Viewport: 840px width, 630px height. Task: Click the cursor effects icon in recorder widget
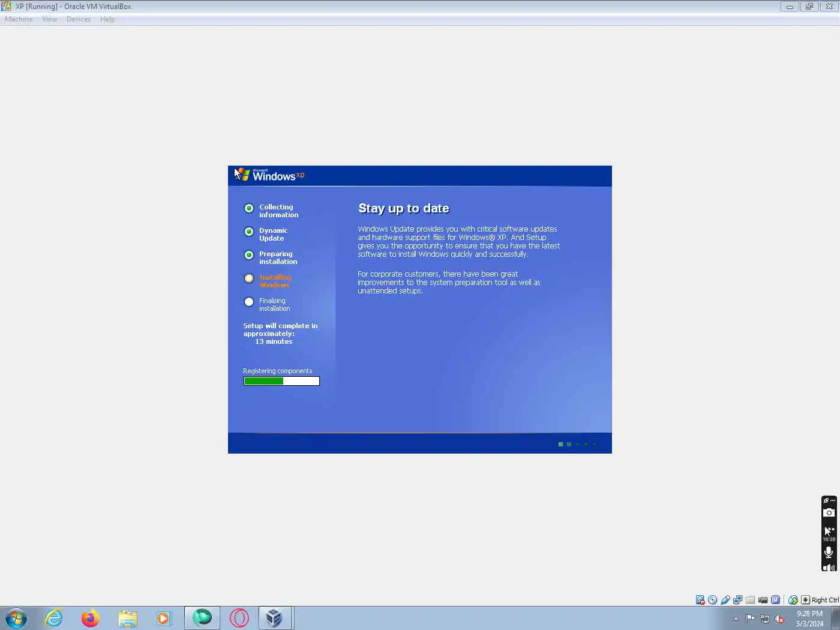(829, 531)
